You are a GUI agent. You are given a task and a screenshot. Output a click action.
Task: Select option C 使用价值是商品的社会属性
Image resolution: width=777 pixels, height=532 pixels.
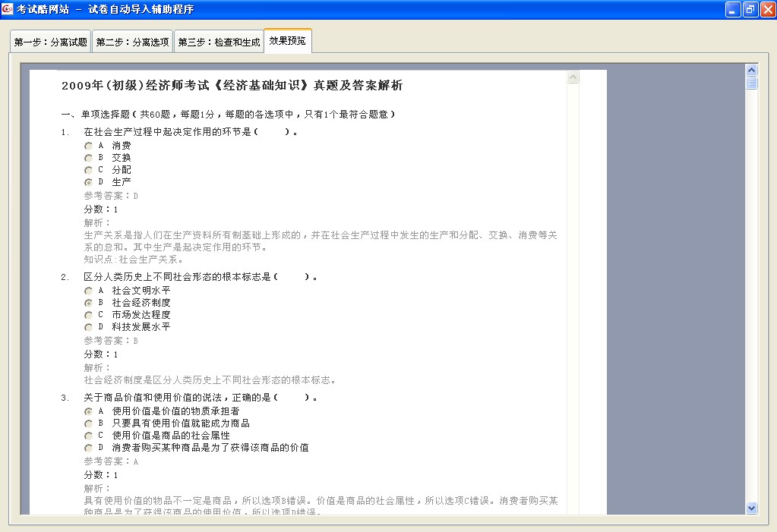(89, 436)
